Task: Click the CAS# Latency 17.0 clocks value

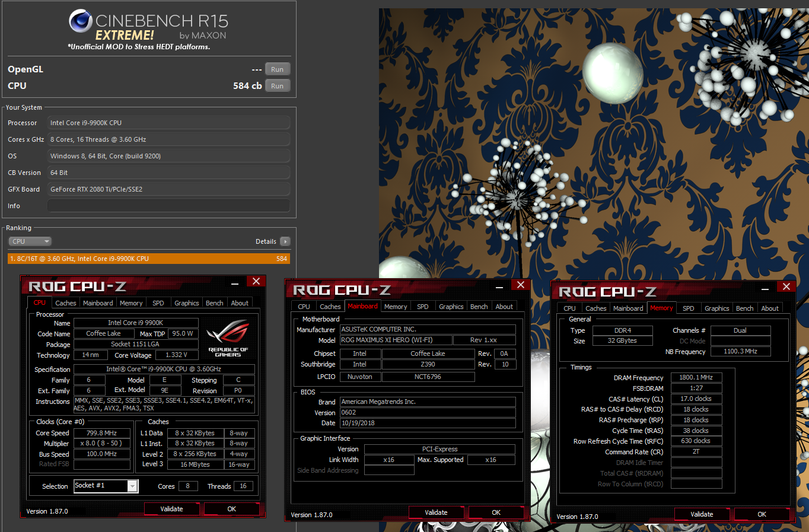Action: point(696,399)
